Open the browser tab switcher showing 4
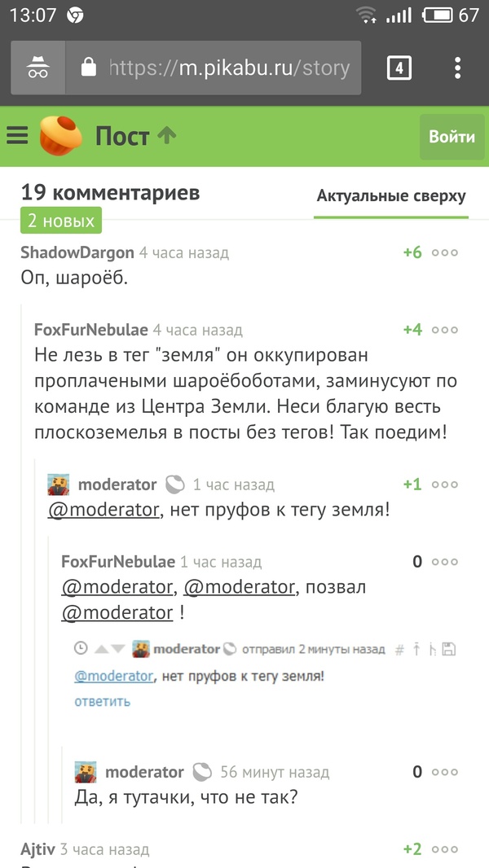Image resolution: width=489 pixels, height=868 pixels. click(x=399, y=68)
